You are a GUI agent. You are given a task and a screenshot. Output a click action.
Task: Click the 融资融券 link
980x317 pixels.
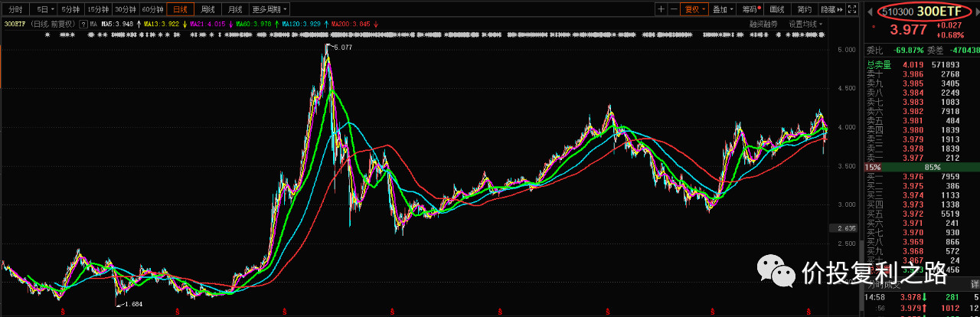(763, 24)
